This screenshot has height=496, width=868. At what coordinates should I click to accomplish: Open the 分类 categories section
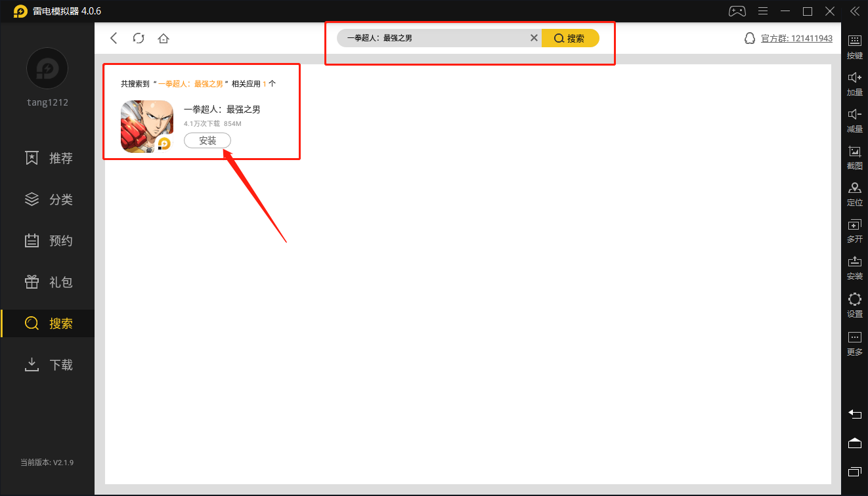point(47,199)
